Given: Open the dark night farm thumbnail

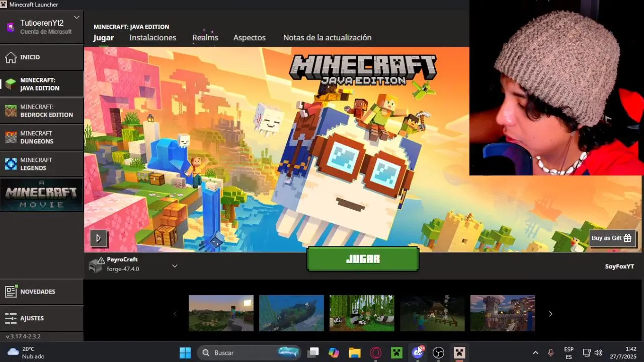Looking at the screenshot, I should pyautogui.click(x=432, y=313).
